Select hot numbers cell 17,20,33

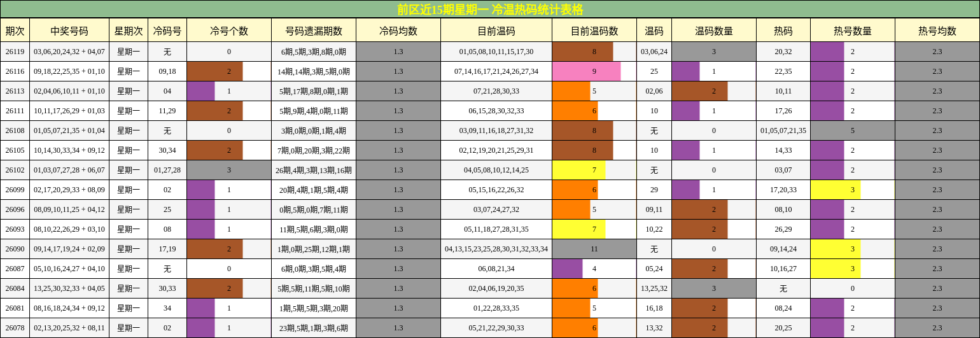click(783, 190)
